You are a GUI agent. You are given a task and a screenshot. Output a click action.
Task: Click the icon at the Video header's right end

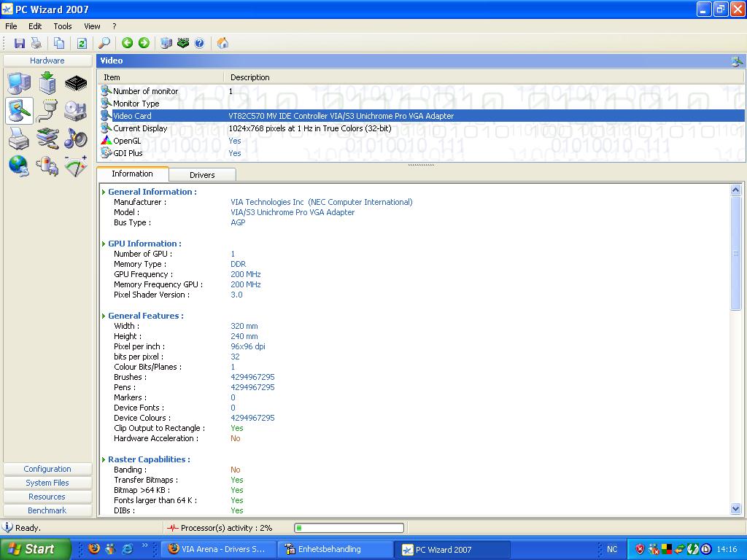click(x=737, y=61)
